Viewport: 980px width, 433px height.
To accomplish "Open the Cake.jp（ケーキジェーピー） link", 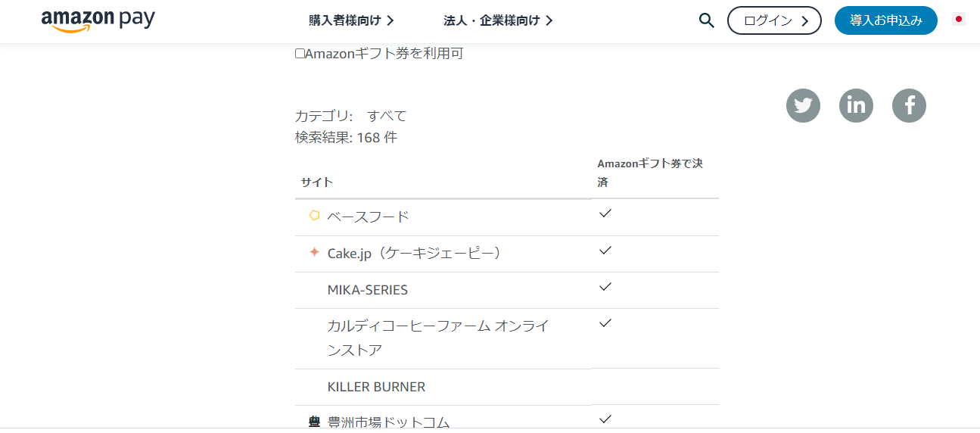I will [x=415, y=253].
